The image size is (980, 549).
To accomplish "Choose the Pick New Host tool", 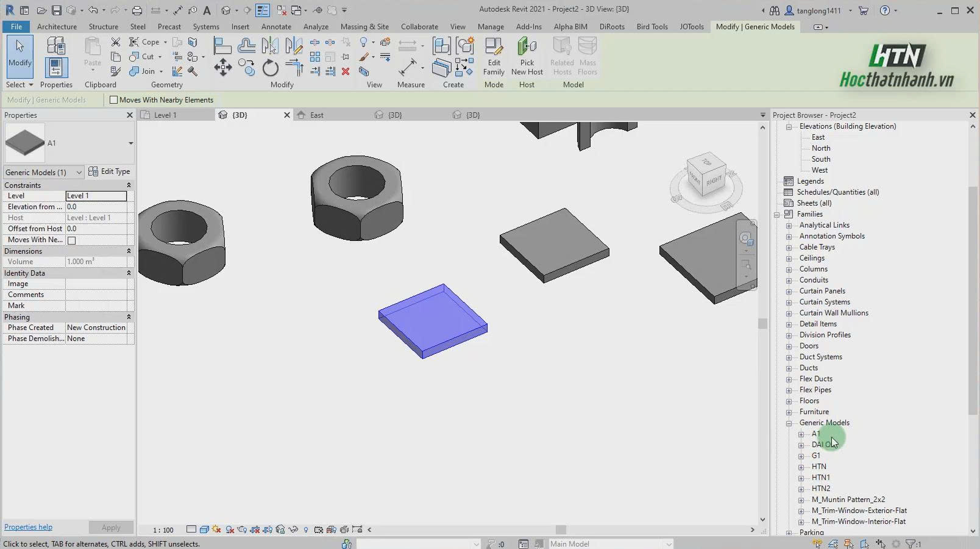I will pyautogui.click(x=527, y=56).
